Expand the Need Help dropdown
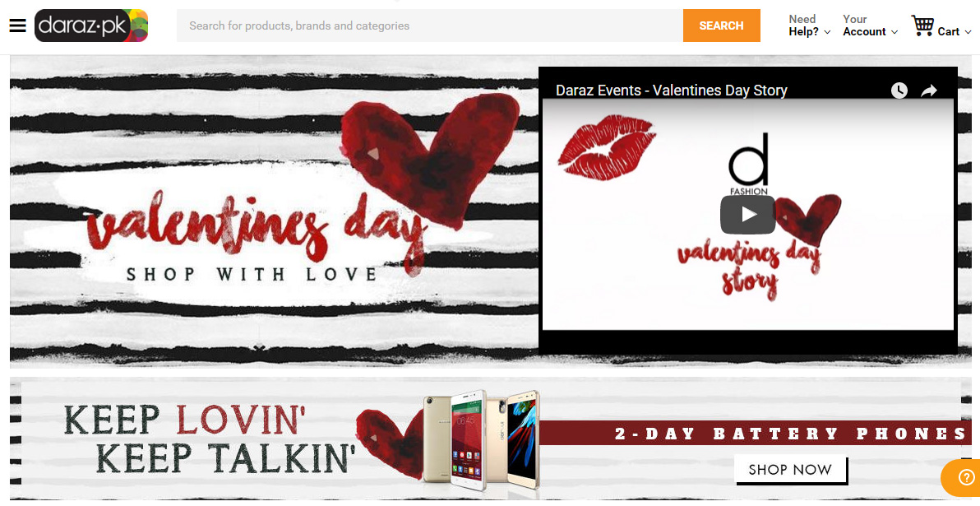 [809, 26]
